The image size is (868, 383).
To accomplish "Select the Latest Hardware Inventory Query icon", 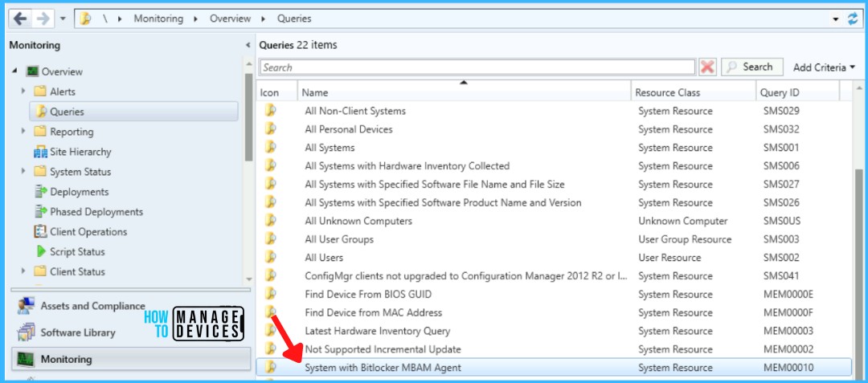I will pyautogui.click(x=270, y=331).
